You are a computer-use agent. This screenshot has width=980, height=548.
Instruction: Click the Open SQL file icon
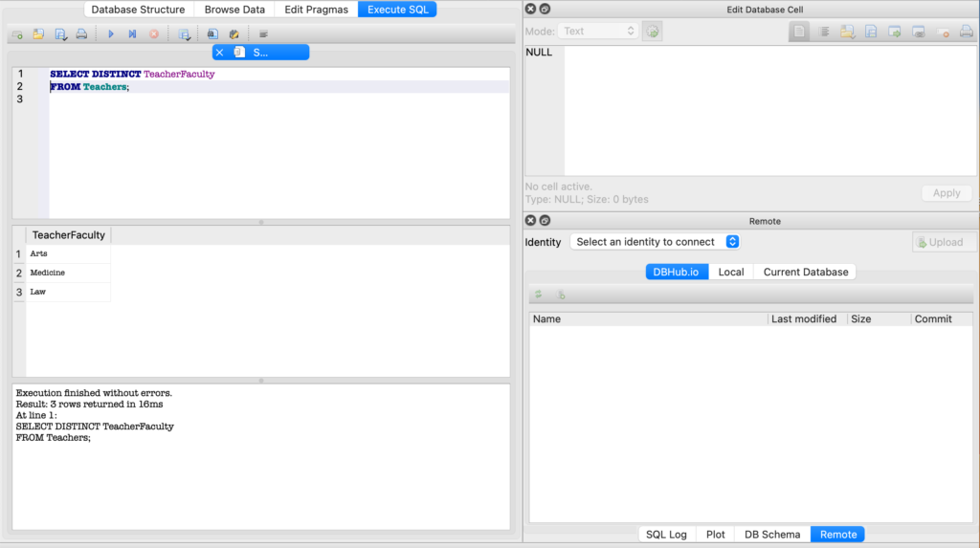(x=38, y=34)
